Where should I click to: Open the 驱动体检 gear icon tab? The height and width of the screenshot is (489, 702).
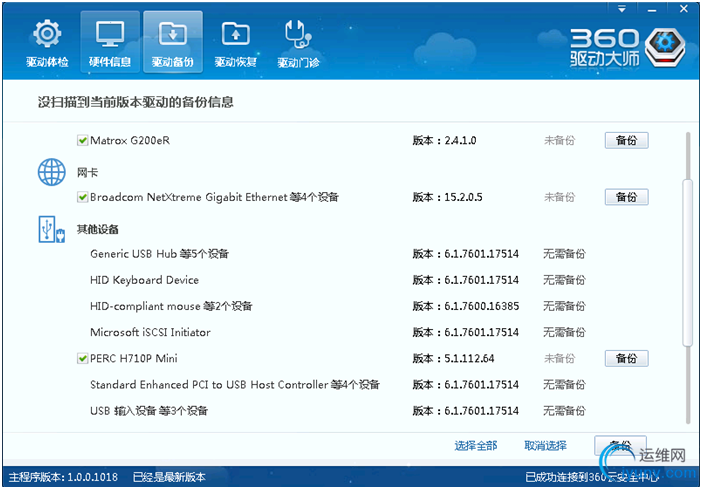[47, 43]
